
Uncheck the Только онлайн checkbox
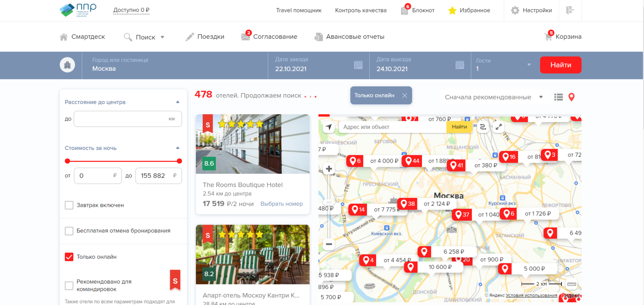(x=69, y=257)
